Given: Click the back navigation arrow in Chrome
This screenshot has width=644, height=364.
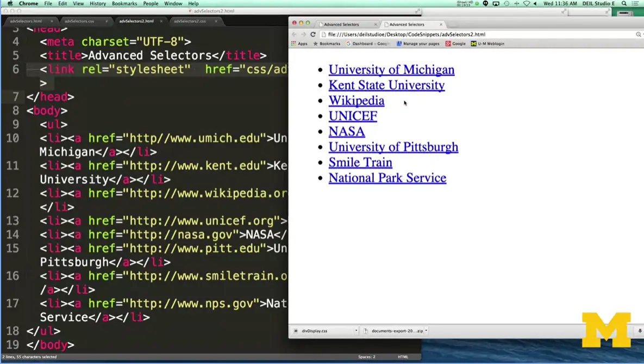Looking at the screenshot, I should coord(293,34).
